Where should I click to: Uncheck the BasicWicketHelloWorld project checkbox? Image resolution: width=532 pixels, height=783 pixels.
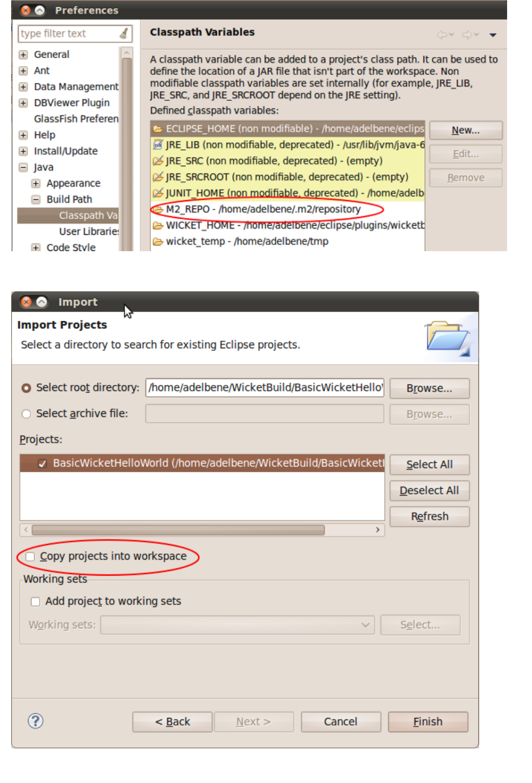[42, 464]
